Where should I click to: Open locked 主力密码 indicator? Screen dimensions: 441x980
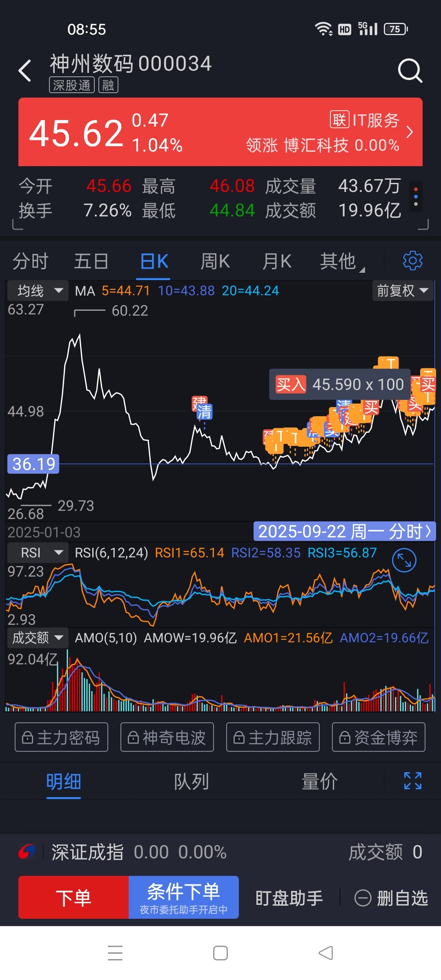point(61,737)
